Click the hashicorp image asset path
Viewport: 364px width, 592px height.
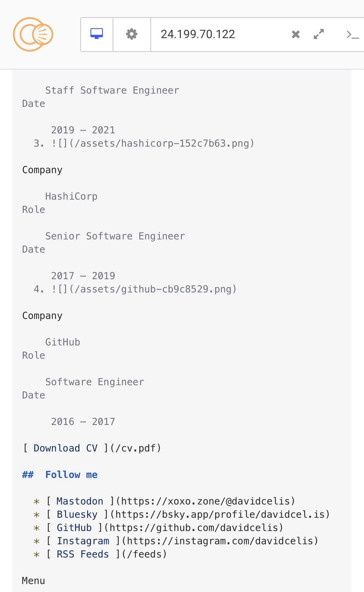pyautogui.click(x=152, y=143)
